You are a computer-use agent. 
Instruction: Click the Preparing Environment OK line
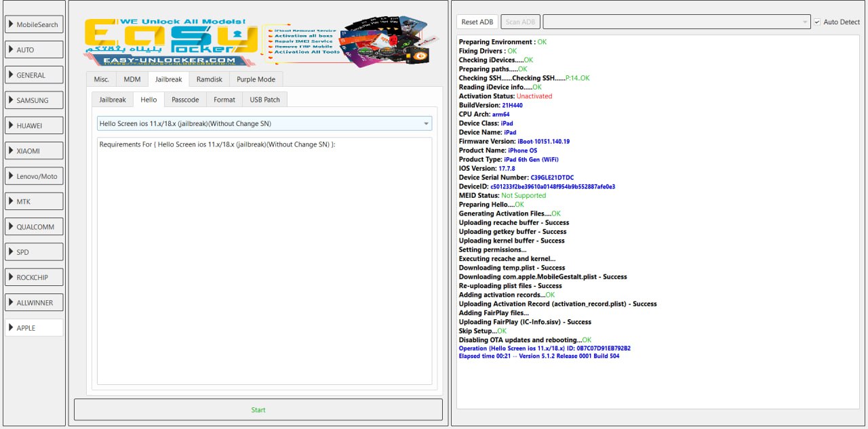tap(502, 42)
